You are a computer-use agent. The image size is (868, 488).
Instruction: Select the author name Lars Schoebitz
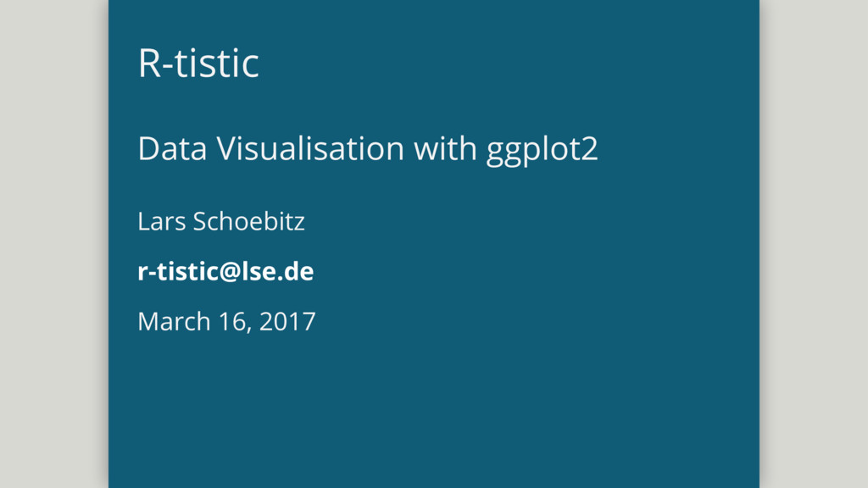221,221
